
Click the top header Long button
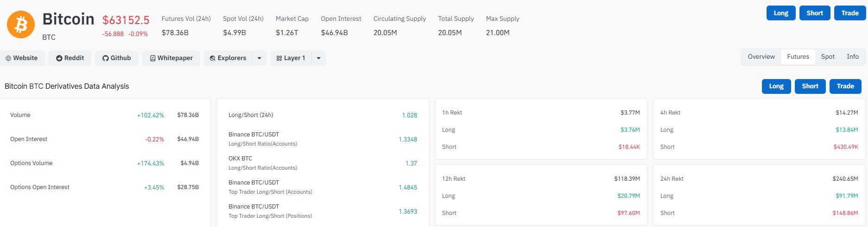coord(781,13)
